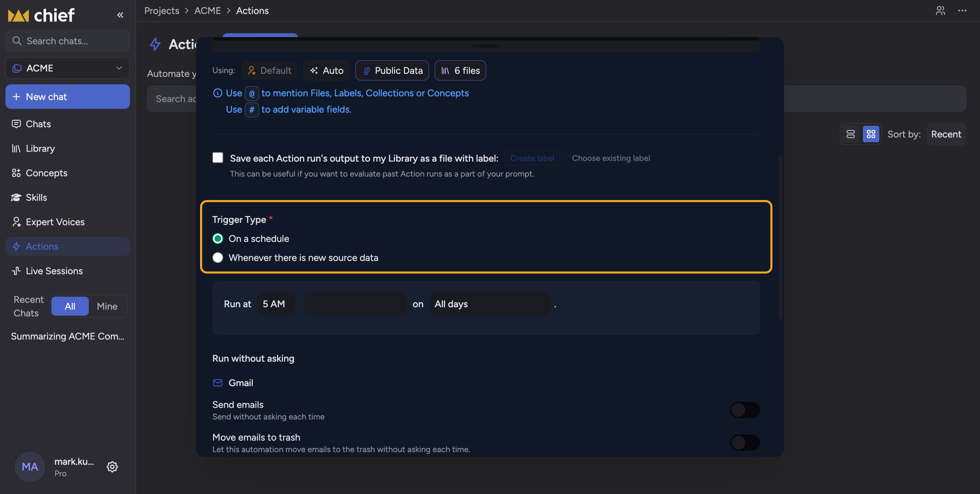This screenshot has height=494, width=980.
Task: Click the # variable key badge
Action: (x=251, y=110)
